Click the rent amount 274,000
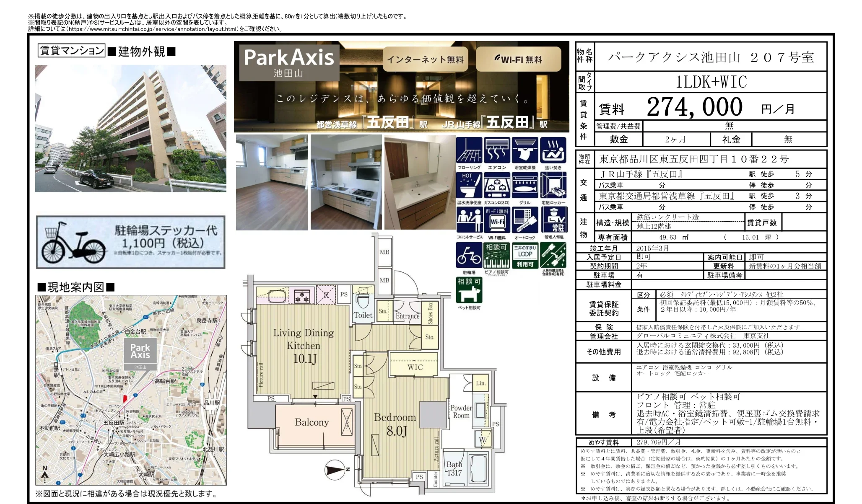This screenshot has height=504, width=862. point(694,107)
